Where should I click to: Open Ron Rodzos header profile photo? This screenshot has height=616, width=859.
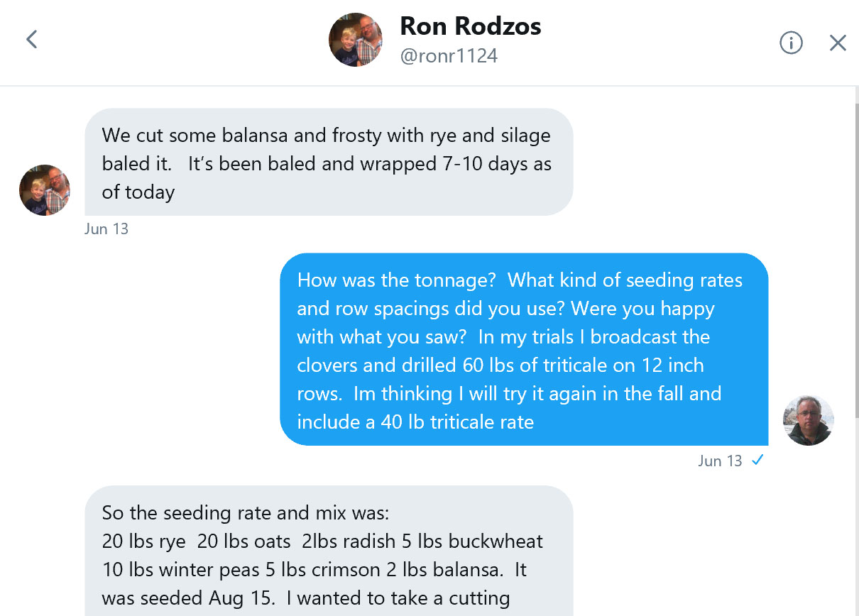click(x=356, y=39)
